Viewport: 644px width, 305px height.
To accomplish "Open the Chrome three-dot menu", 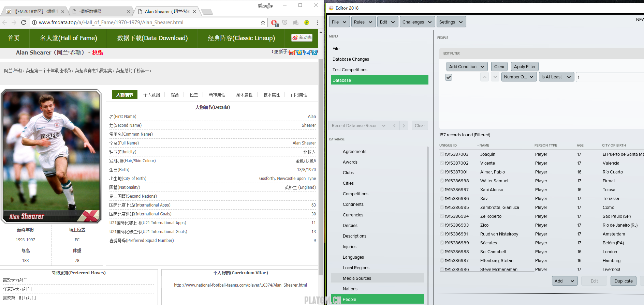I will 318,22.
